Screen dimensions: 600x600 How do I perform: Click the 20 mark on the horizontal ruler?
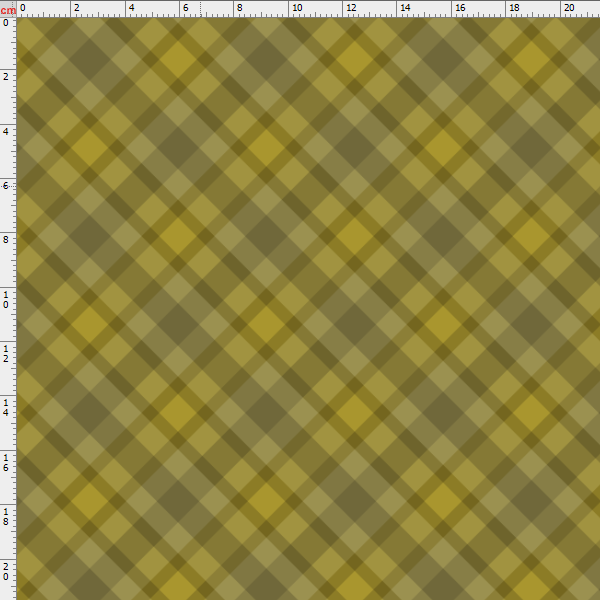click(569, 8)
